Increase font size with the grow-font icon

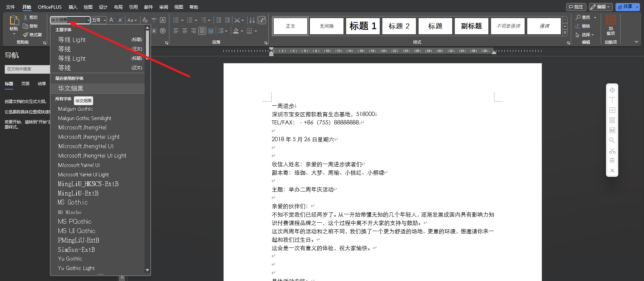(112, 20)
